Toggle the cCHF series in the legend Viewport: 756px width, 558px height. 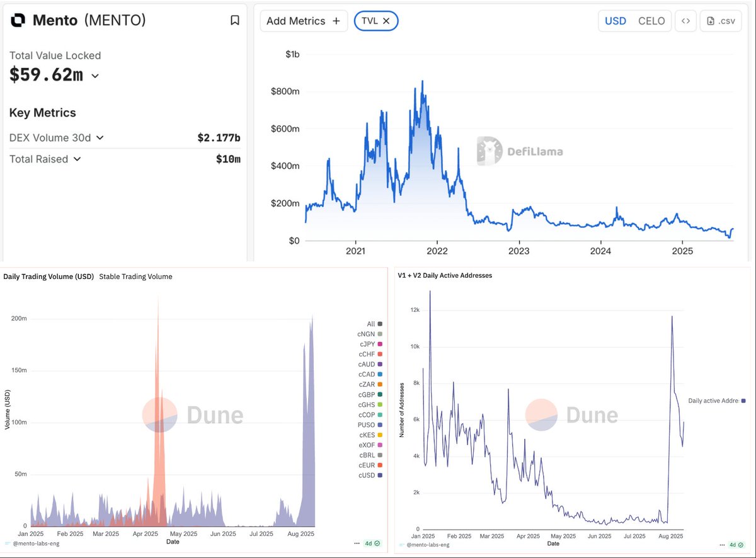coord(370,354)
